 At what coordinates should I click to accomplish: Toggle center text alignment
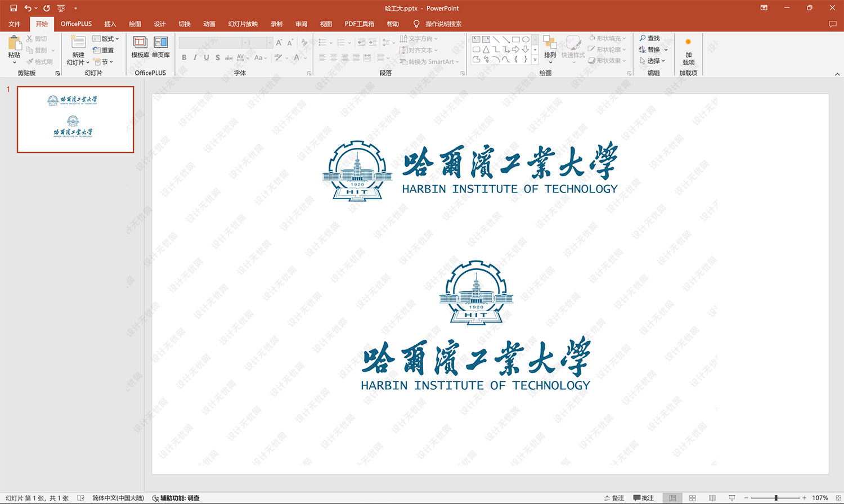pyautogui.click(x=334, y=57)
